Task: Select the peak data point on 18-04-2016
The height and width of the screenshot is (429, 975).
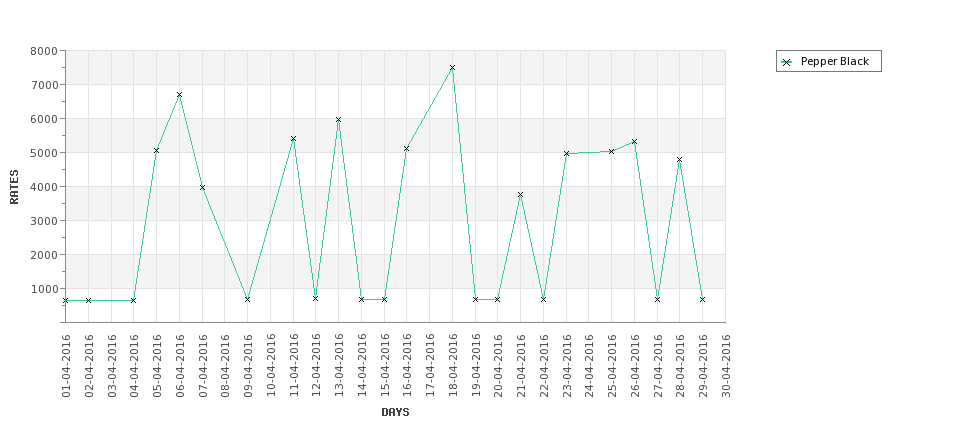Action: tap(452, 68)
